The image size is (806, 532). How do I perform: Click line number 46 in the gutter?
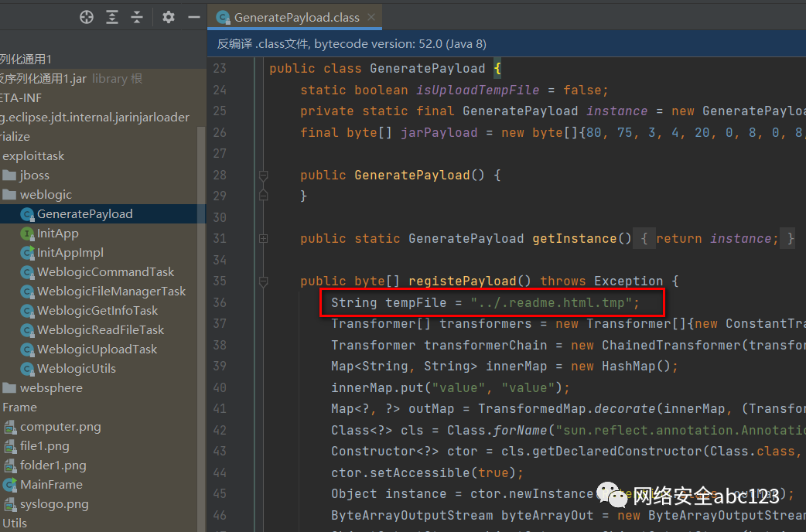[x=220, y=515]
